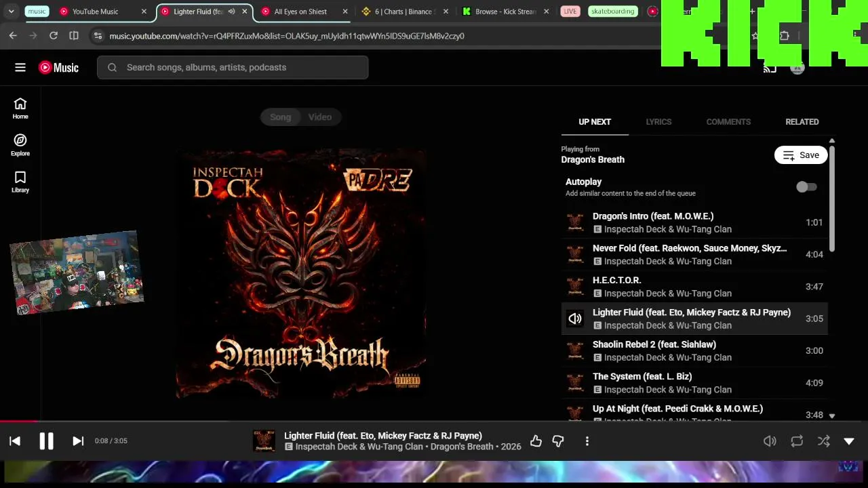Open the three-dot more actions menu
The image size is (868, 488).
587,441
